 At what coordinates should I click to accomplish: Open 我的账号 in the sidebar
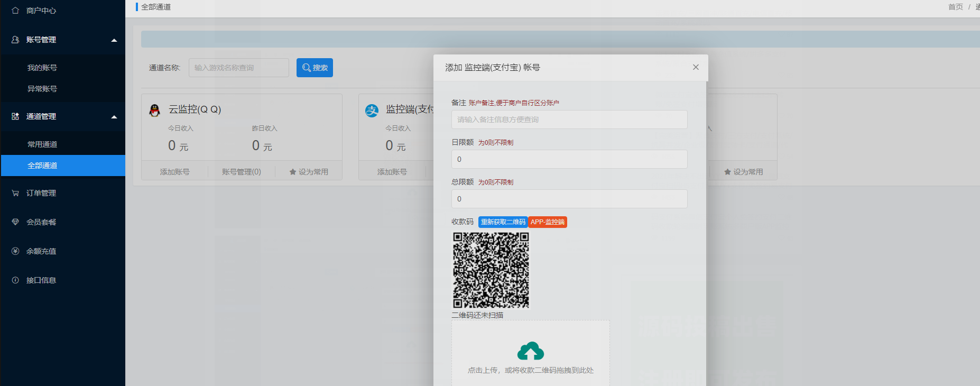click(x=42, y=68)
